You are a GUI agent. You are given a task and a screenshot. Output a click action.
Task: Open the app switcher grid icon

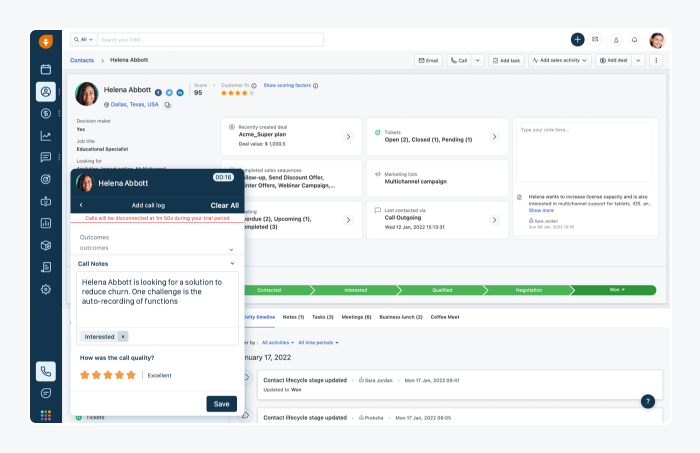click(46, 415)
